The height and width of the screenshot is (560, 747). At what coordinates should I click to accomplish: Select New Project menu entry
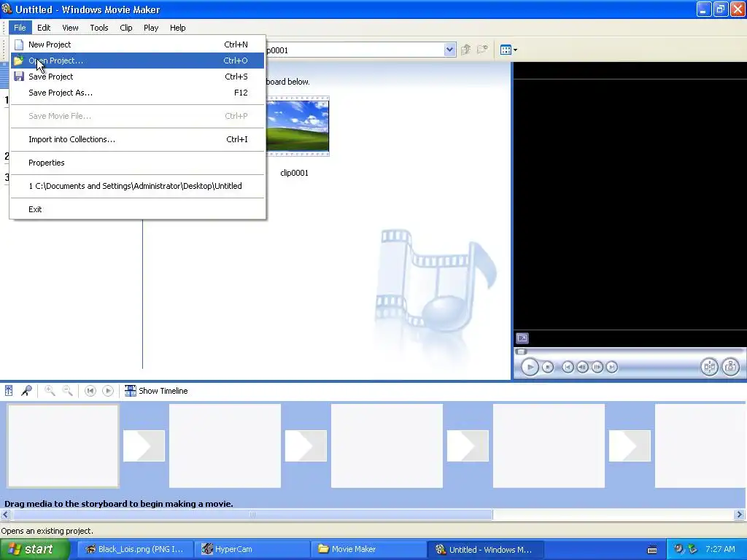(137, 44)
